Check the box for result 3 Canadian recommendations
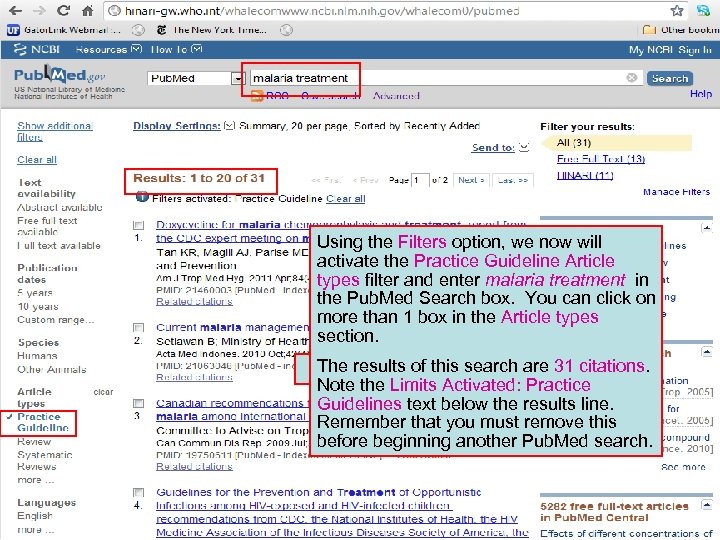Image resolution: width=720 pixels, height=540 pixels. point(138,403)
